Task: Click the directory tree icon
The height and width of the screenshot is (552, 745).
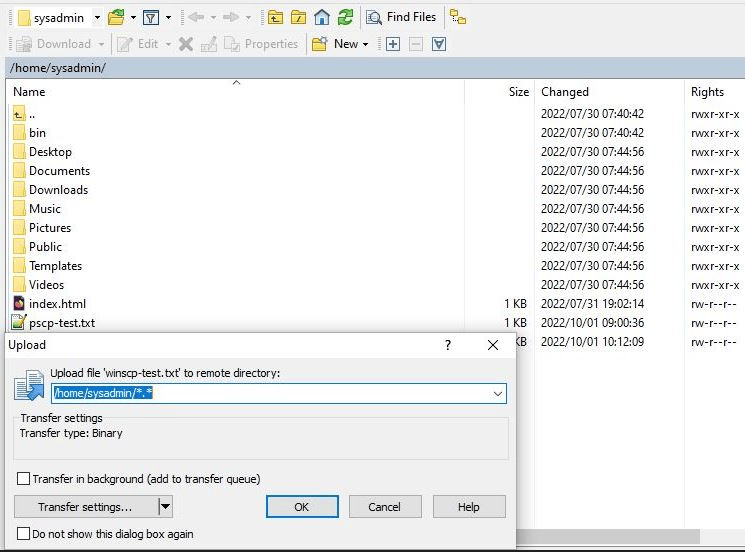Action: tap(458, 17)
